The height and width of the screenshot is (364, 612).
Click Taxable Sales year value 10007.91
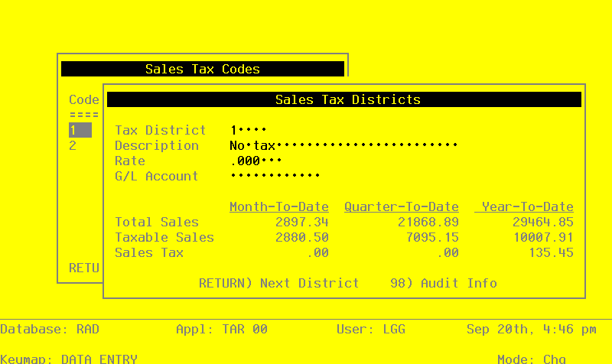[543, 237]
